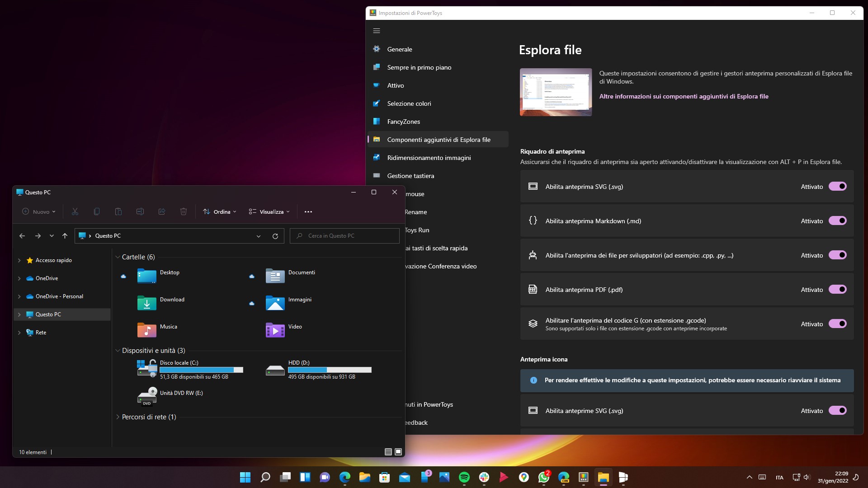This screenshot has height=488, width=868.
Task: Select Questo PC in navigation pane
Action: click(62, 314)
